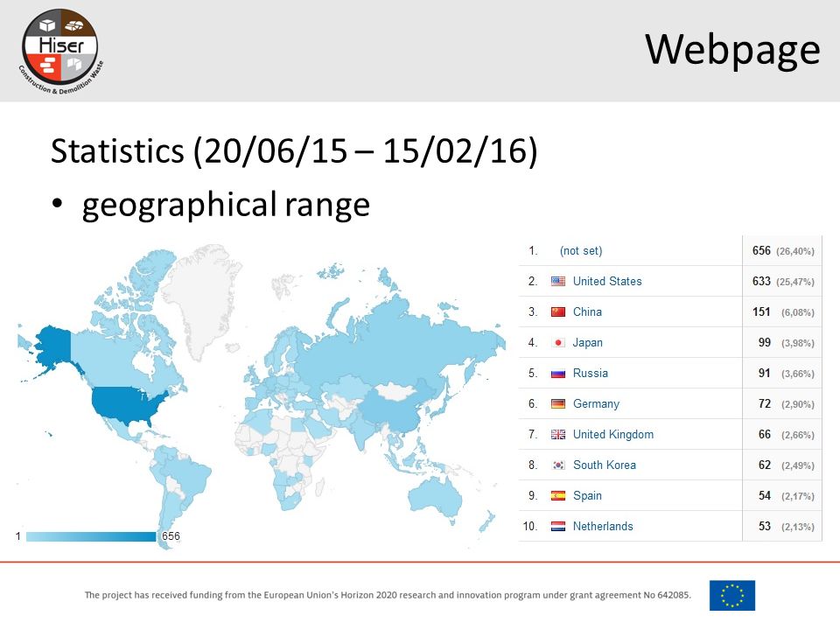Click the 54 sessions value for Spain
Viewport: 840px width, 630px height.
[x=765, y=495]
